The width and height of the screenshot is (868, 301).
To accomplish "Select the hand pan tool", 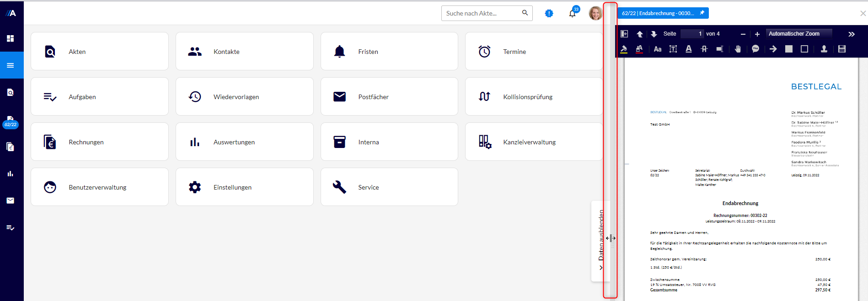I will [x=738, y=49].
